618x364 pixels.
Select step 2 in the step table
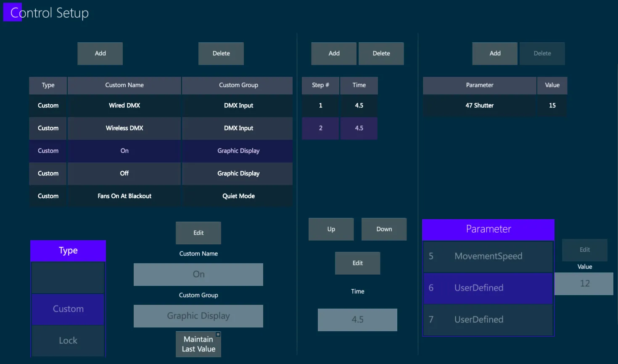(340, 128)
